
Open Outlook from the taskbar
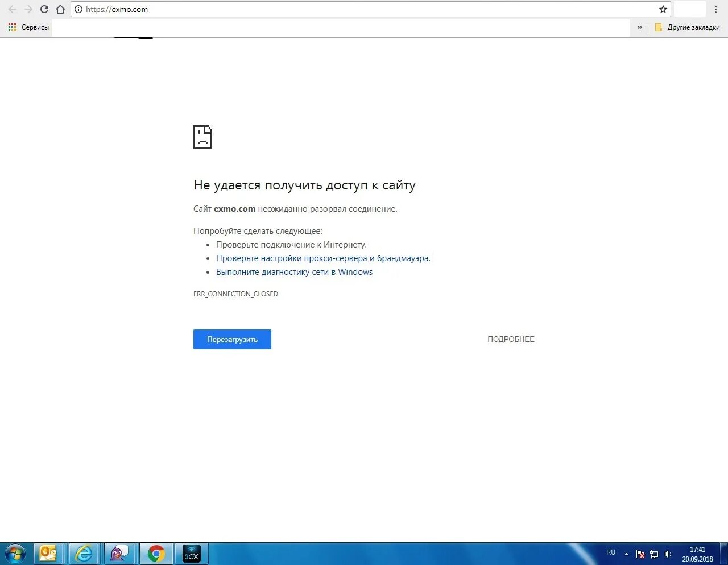coord(48,554)
